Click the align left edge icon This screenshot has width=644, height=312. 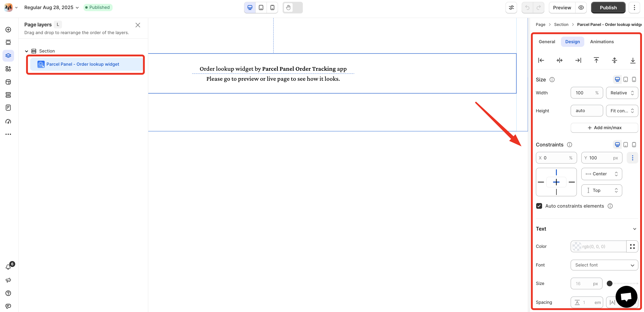(x=541, y=60)
